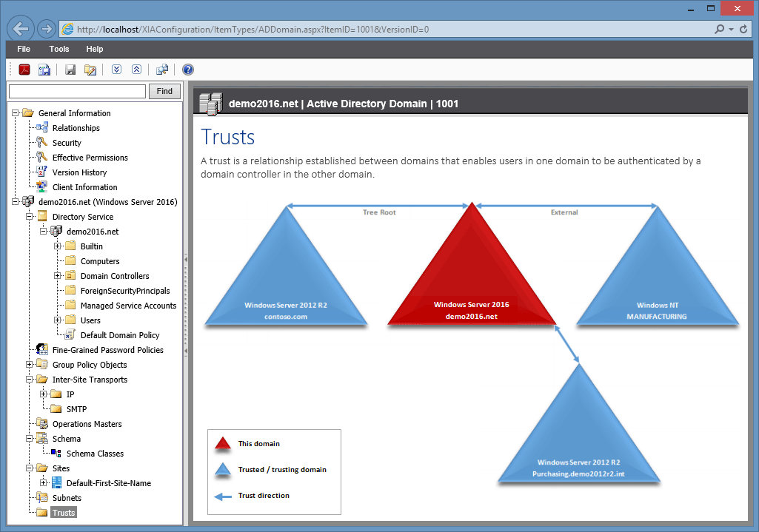Expand the Builtin folder
The image size is (759, 532).
57,246
